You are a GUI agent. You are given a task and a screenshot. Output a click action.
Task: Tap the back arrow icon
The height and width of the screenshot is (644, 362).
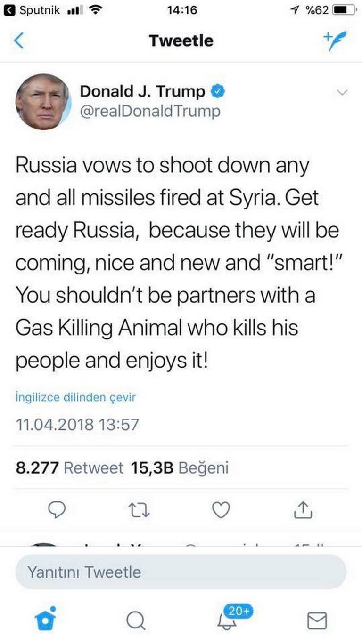click(19, 41)
